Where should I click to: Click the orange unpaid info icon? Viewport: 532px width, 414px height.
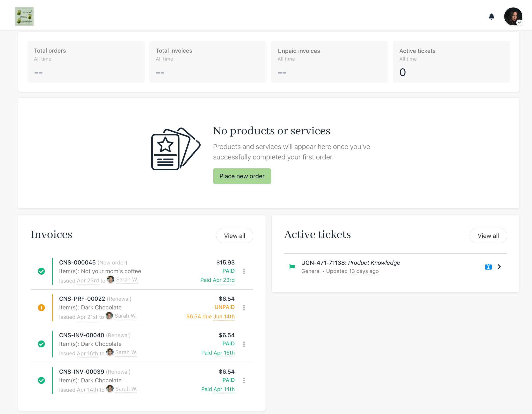(x=41, y=308)
